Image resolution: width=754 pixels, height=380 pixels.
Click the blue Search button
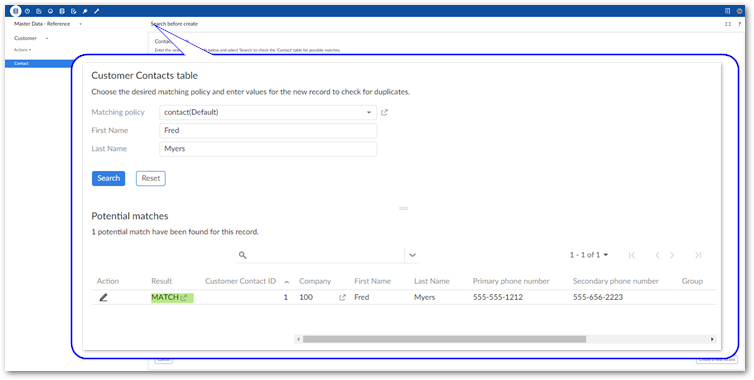109,178
